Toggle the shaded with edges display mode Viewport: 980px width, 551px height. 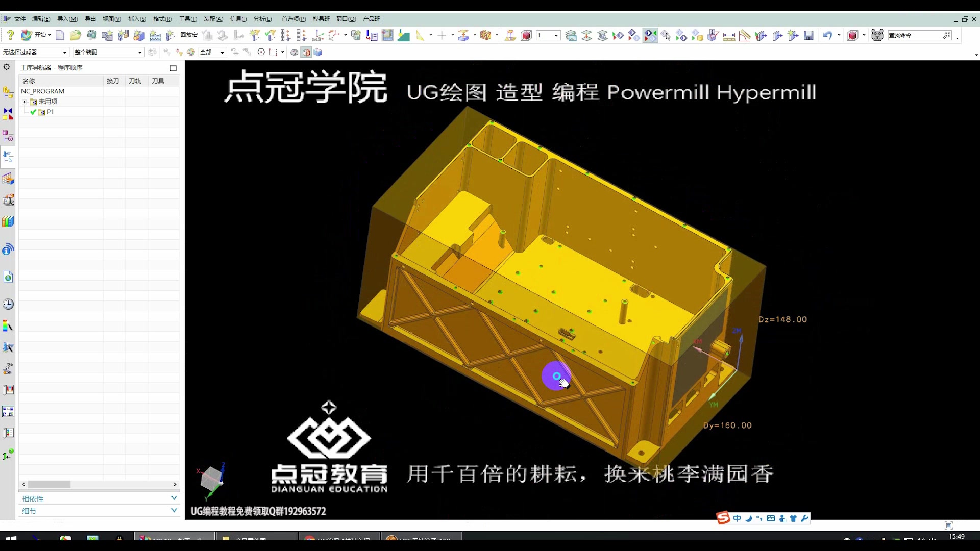(306, 52)
